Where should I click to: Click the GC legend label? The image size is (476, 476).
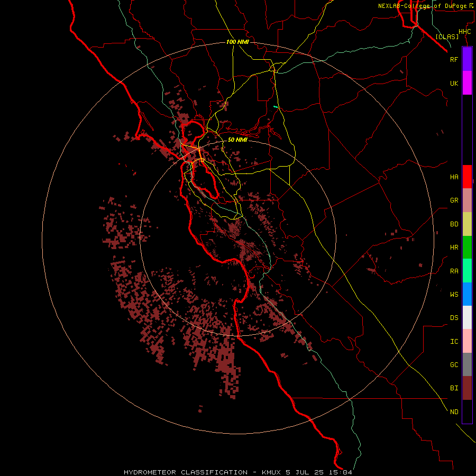click(454, 365)
